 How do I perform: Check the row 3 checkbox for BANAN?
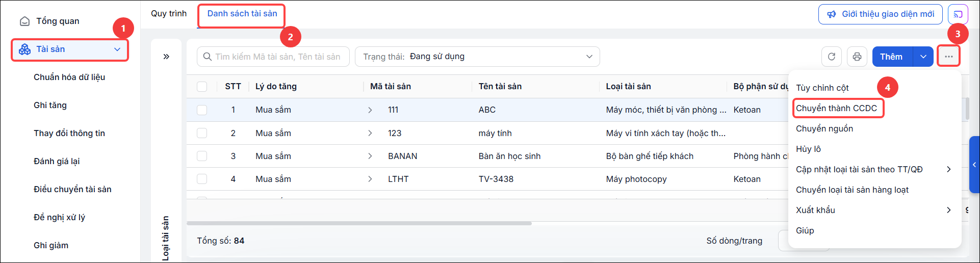click(x=202, y=156)
